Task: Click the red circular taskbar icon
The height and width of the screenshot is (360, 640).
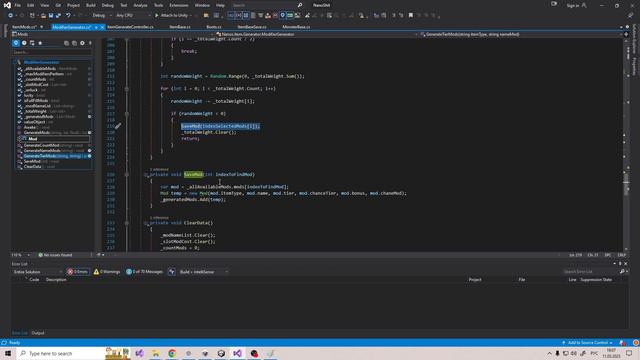Action: (254, 353)
